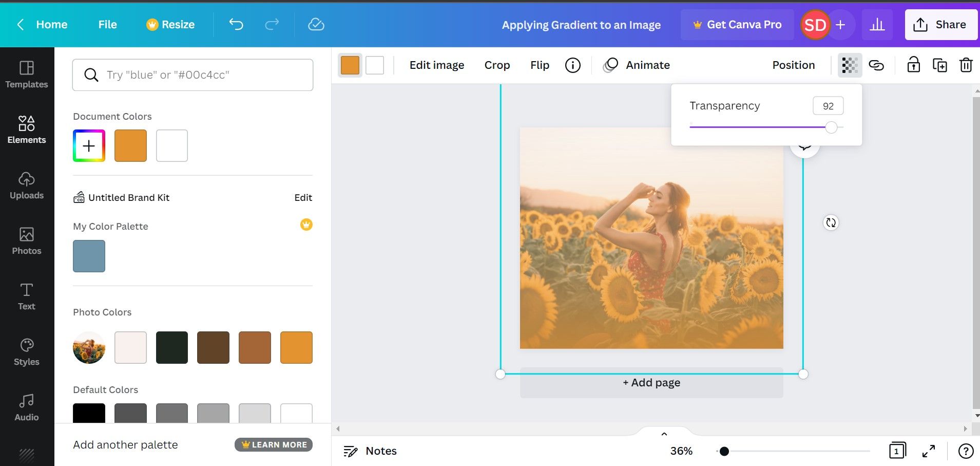Click the image Info icon

click(x=573, y=65)
